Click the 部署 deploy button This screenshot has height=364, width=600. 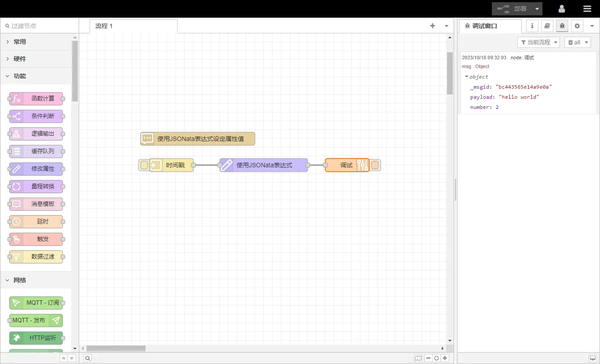pyautogui.click(x=512, y=9)
